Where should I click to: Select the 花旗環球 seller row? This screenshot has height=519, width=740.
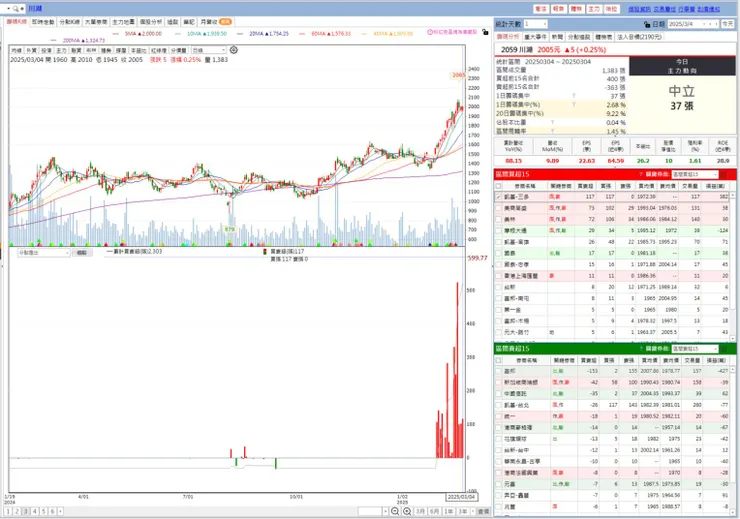(613, 439)
